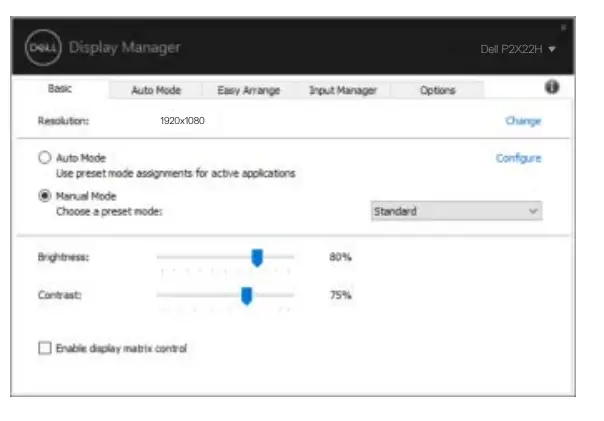Viewport: 604px width, 421px height.
Task: Close the Display Manager window
Action: tap(562, 27)
